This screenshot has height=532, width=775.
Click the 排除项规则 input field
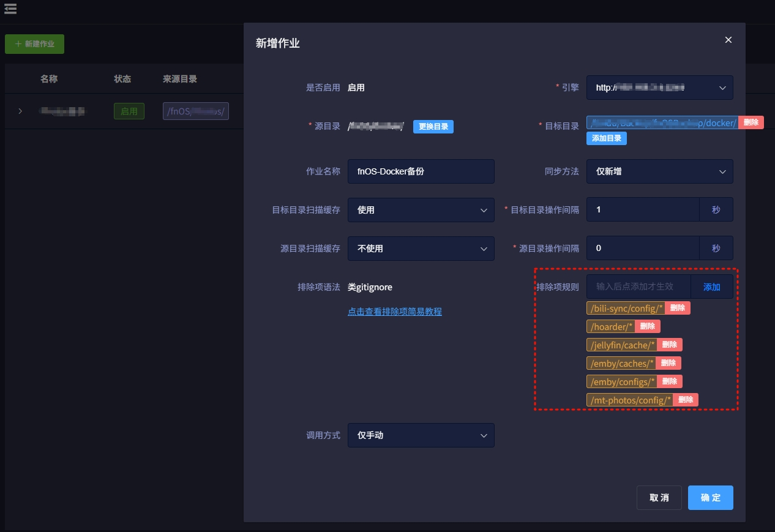point(638,287)
